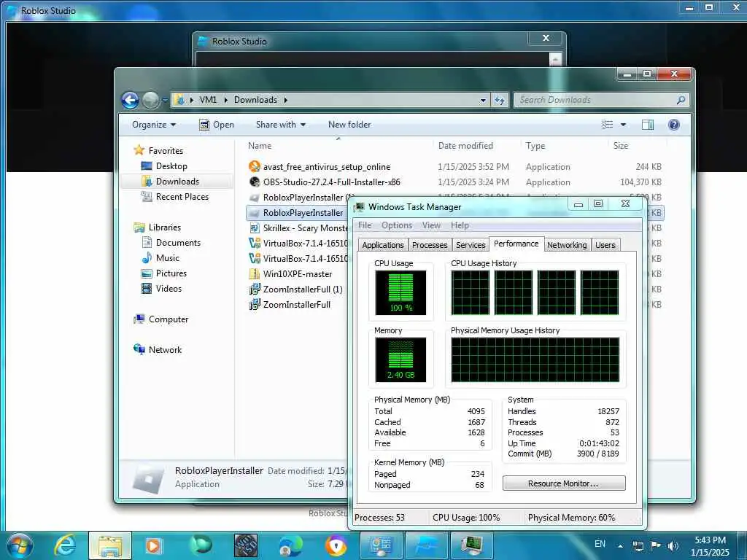This screenshot has height=560, width=747.
Task: Switch to the Networking tab
Action: [x=567, y=245]
